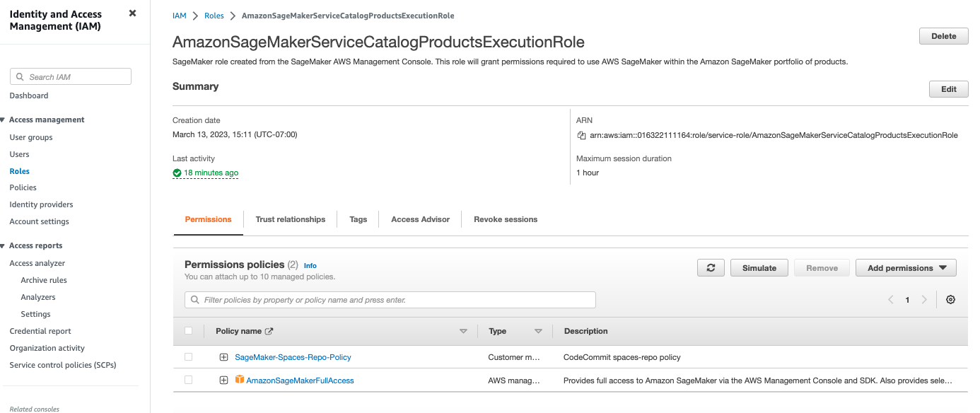Viewport: 980px width, 413px height.
Task: Open the Tags tab
Action: (358, 219)
